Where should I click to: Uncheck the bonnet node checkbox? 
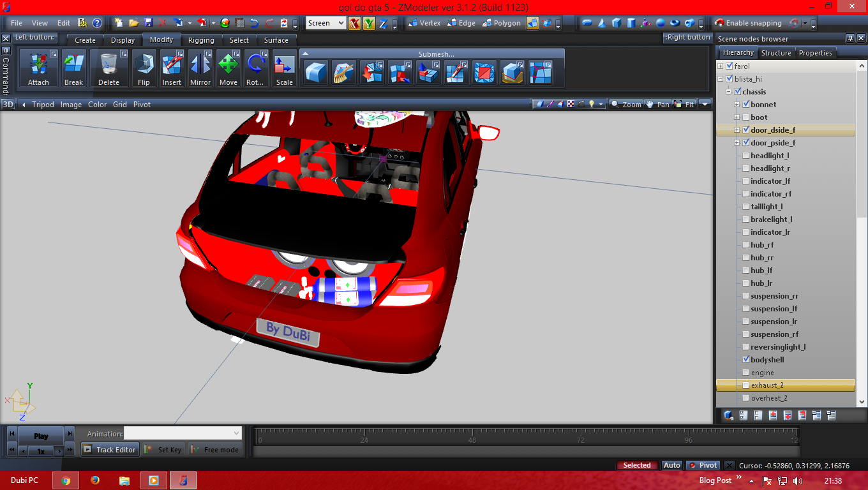[745, 104]
